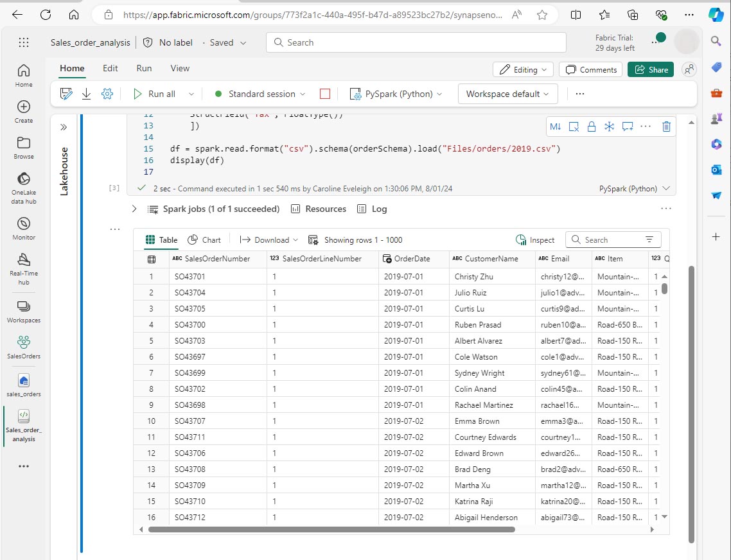The width and height of the screenshot is (731, 560).
Task: Click the table output Search field
Action: 613,240
